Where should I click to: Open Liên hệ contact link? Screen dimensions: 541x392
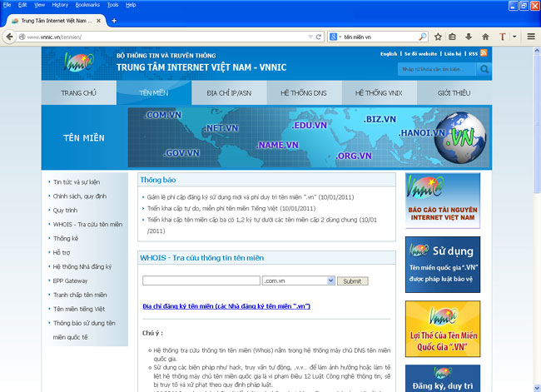click(x=453, y=54)
